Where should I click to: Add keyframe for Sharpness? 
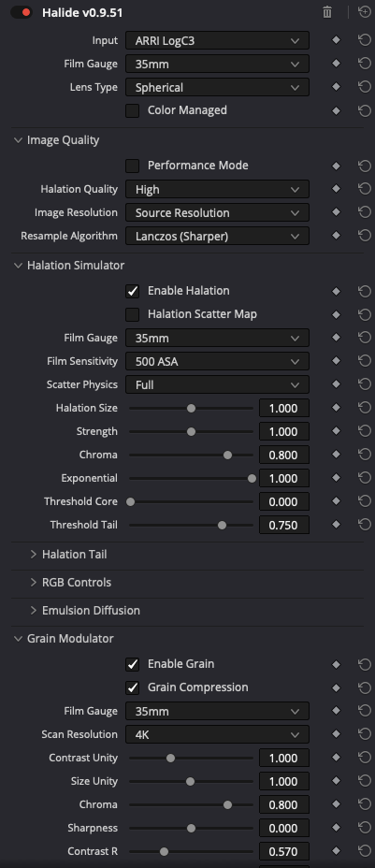(x=336, y=828)
